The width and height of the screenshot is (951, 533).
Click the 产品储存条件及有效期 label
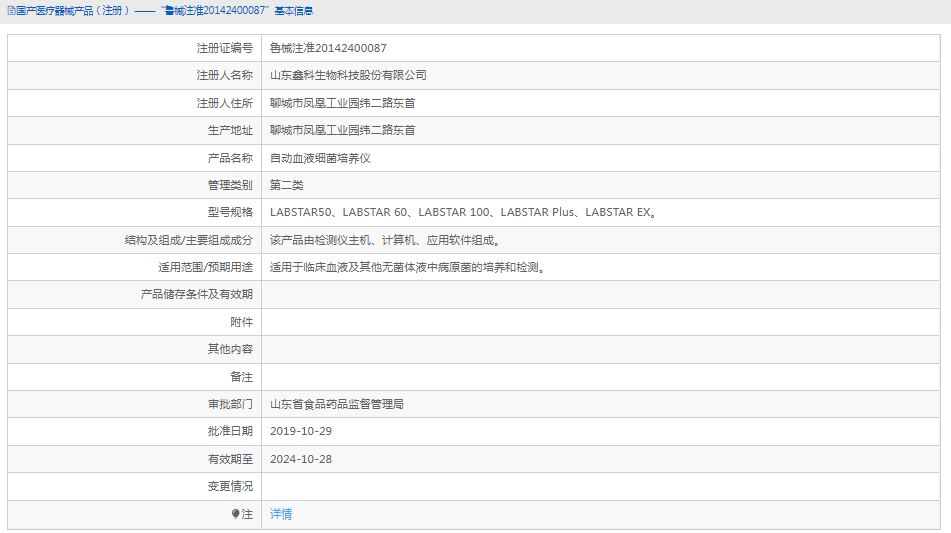(197, 294)
